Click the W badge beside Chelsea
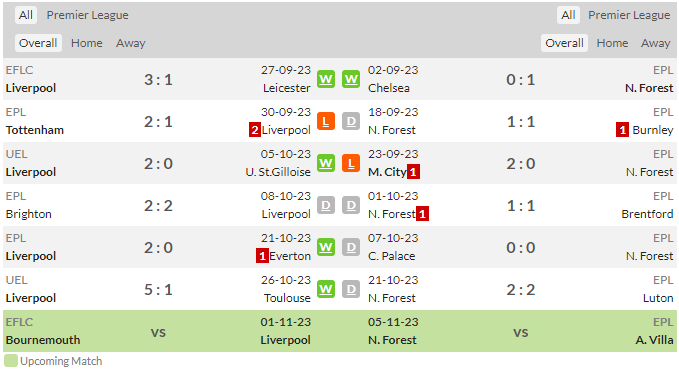 click(x=351, y=79)
